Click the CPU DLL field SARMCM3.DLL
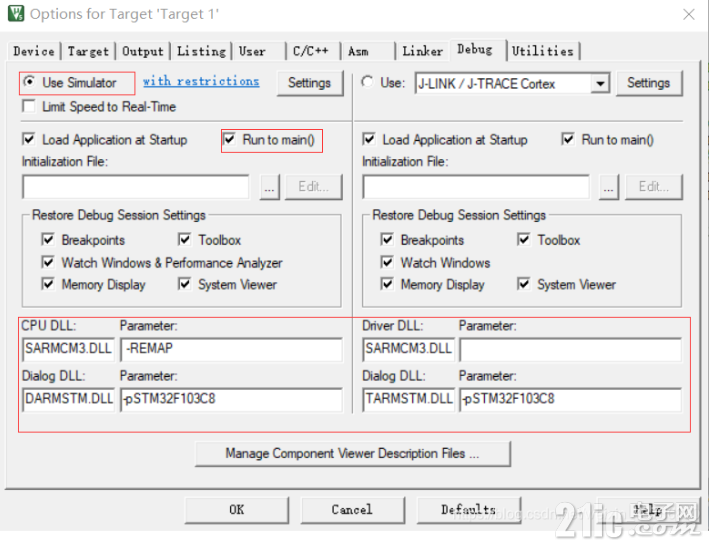The height and width of the screenshot is (545, 709). tap(68, 349)
